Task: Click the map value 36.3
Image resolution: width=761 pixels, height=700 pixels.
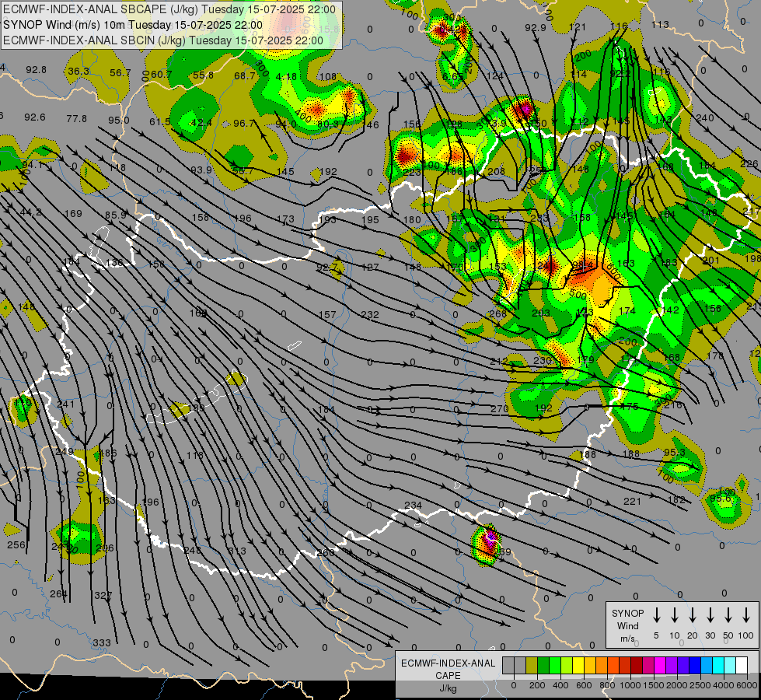Action: tap(79, 72)
